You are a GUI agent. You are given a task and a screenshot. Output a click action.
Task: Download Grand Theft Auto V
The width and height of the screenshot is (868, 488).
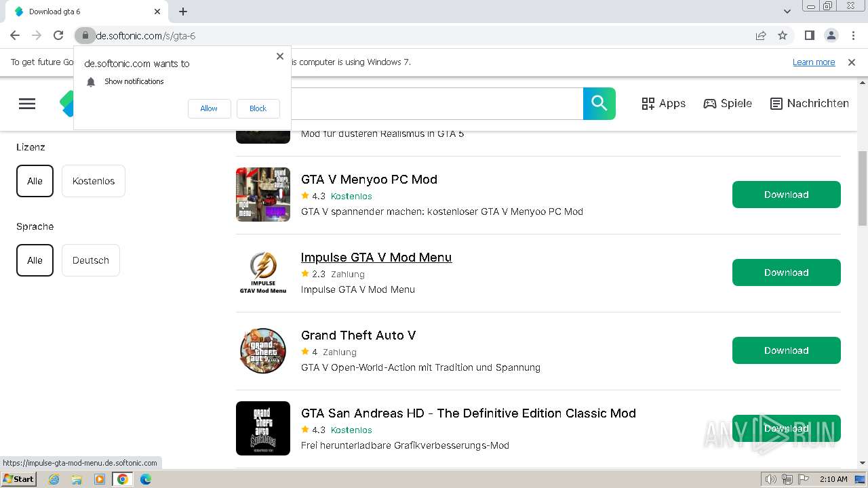(x=787, y=350)
